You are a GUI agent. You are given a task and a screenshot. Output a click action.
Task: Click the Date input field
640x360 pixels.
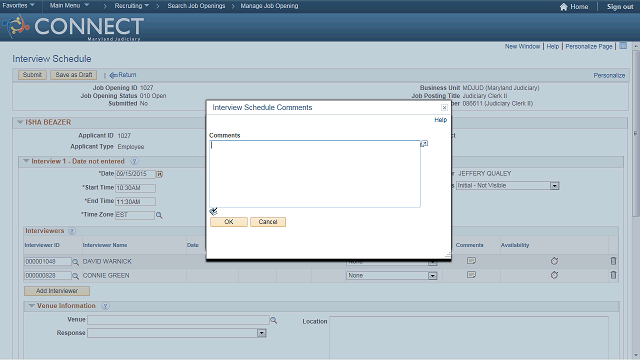[135, 174]
